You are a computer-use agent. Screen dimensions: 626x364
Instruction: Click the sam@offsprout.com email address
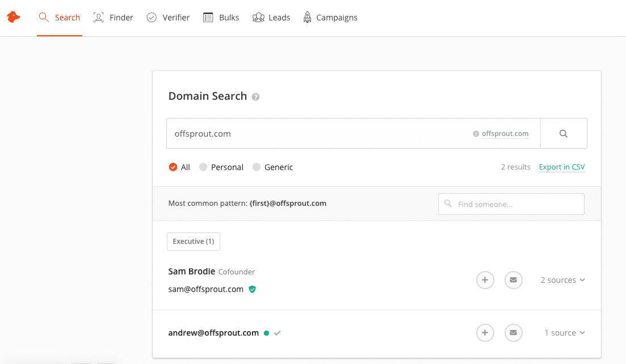tap(205, 289)
